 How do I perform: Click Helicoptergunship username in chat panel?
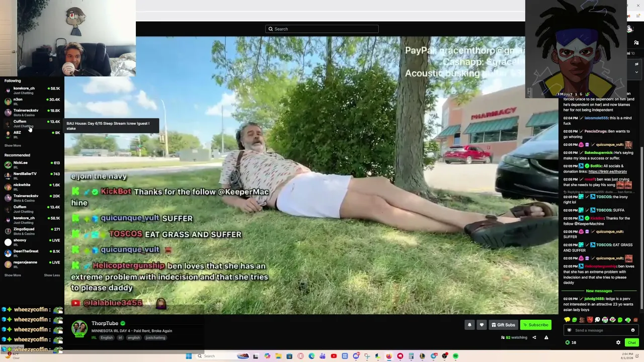coord(600,266)
